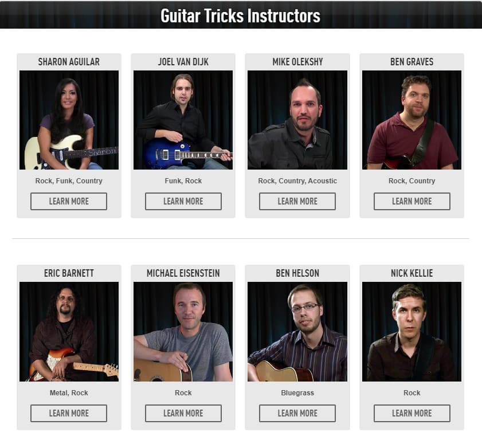Click Learn More under Eric Barnett

(69, 413)
